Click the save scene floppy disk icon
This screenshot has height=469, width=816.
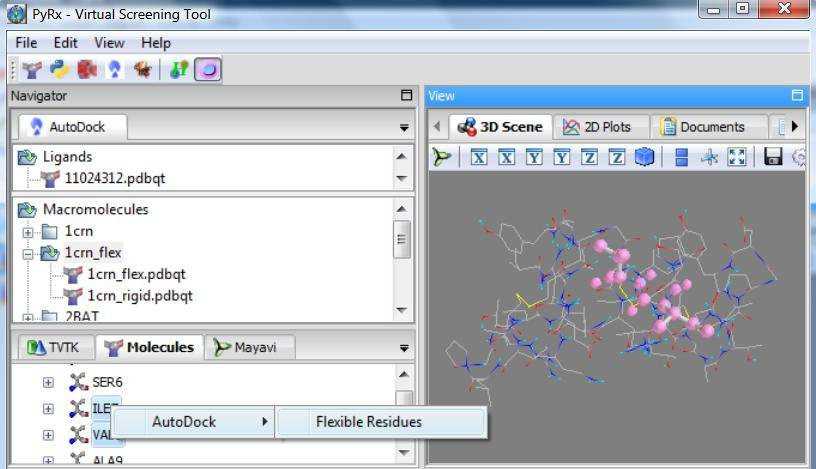[773, 157]
